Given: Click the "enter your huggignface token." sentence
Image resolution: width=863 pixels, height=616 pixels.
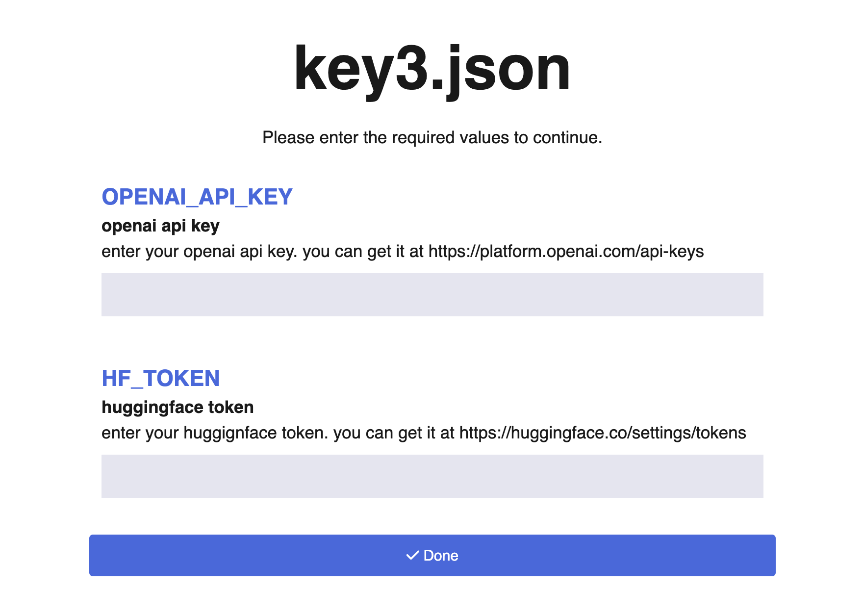Looking at the screenshot, I should point(214,433).
